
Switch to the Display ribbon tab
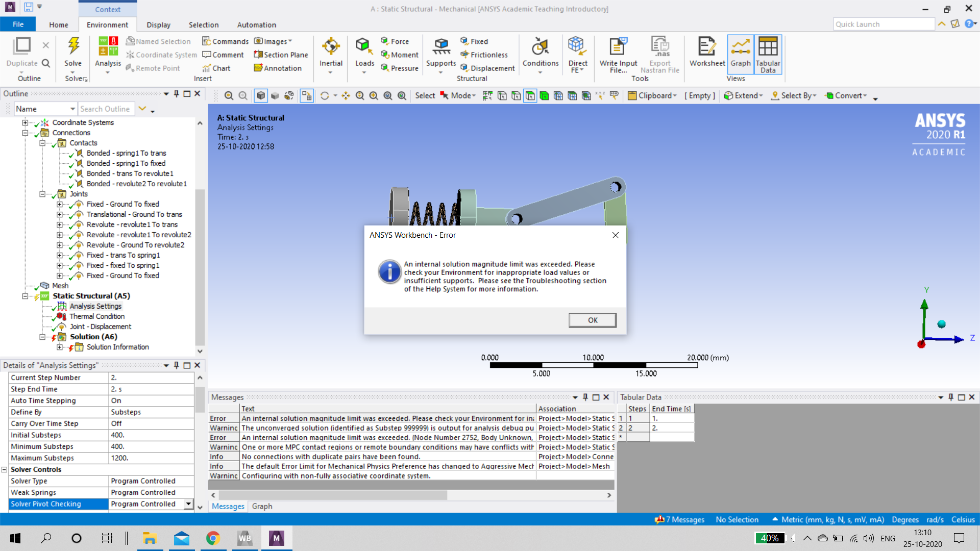pyautogui.click(x=158, y=24)
